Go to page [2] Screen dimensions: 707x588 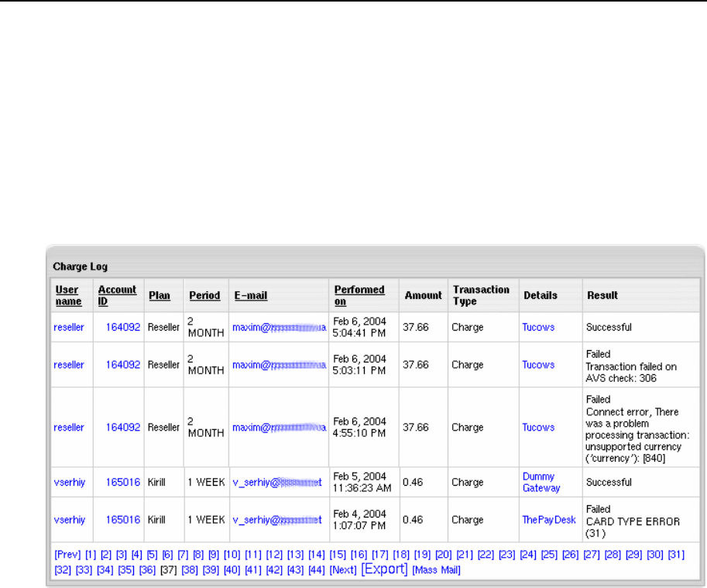pos(106,555)
